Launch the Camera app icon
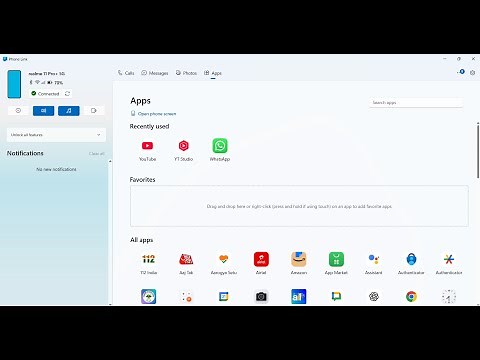480x360 pixels. click(x=261, y=296)
